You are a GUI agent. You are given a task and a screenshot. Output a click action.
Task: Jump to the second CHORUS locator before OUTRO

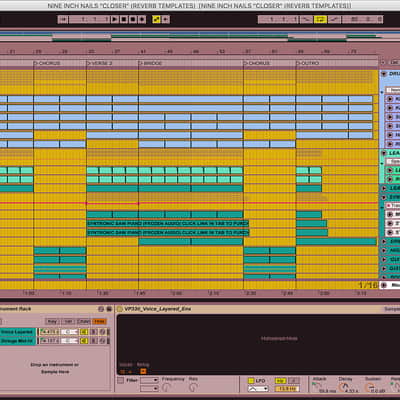257,63
